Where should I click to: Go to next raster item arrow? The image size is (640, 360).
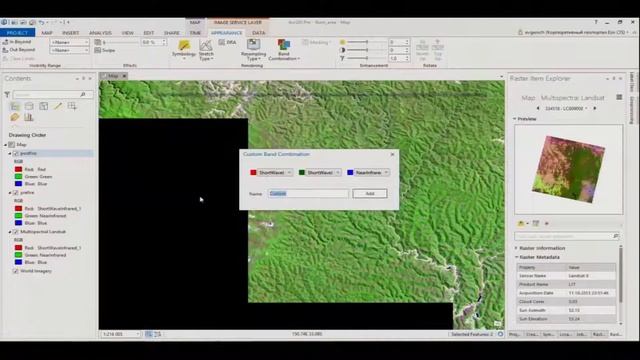(595, 109)
